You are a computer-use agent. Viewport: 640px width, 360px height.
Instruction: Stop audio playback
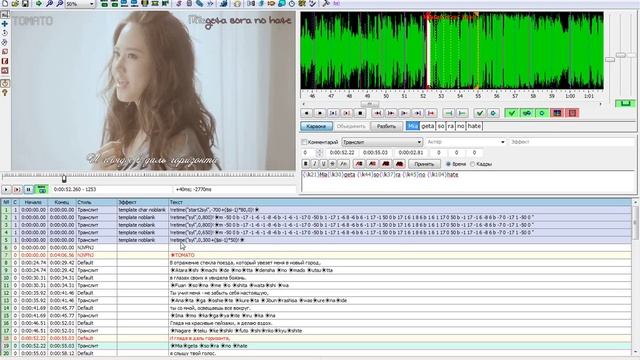point(360,113)
